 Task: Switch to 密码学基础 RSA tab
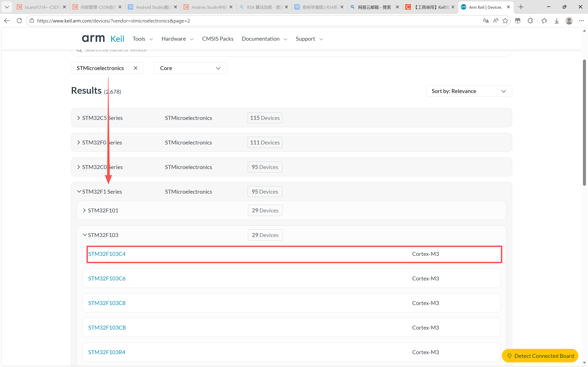[x=319, y=7]
